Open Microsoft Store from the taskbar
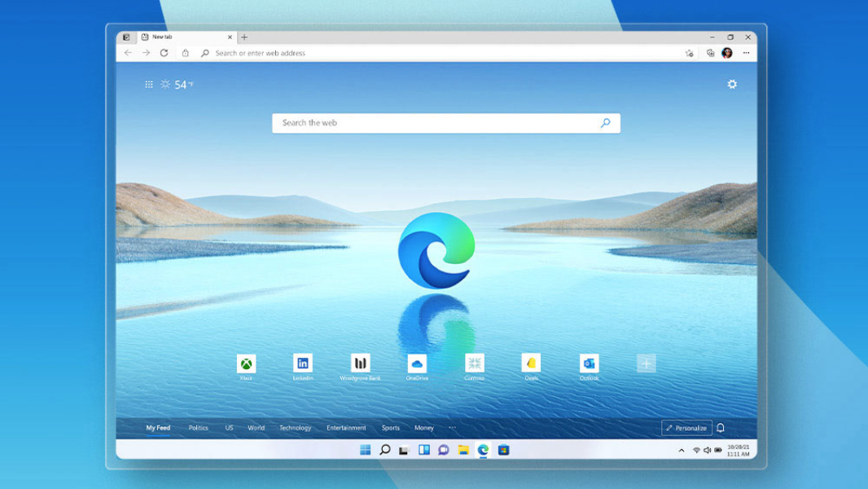This screenshot has height=489, width=868. pos(503,450)
